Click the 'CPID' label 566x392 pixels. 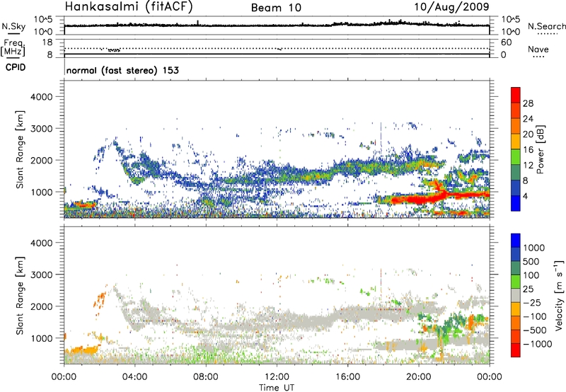[16, 67]
